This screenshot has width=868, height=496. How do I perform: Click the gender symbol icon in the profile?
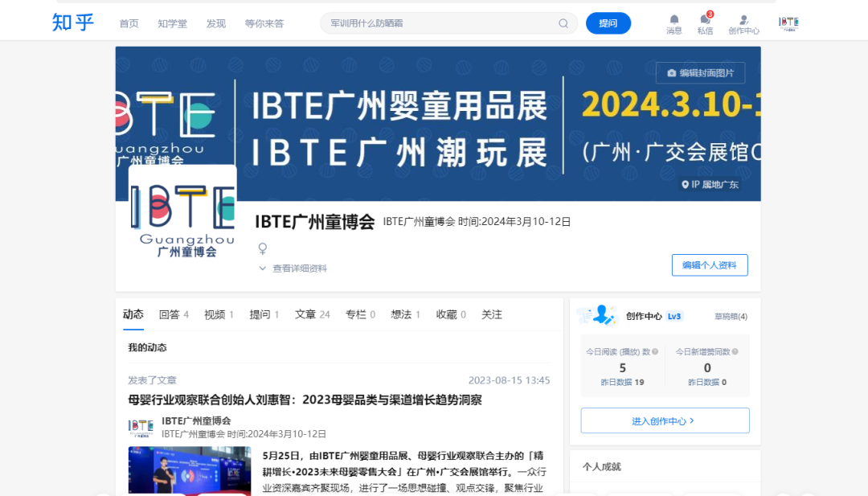click(x=263, y=248)
